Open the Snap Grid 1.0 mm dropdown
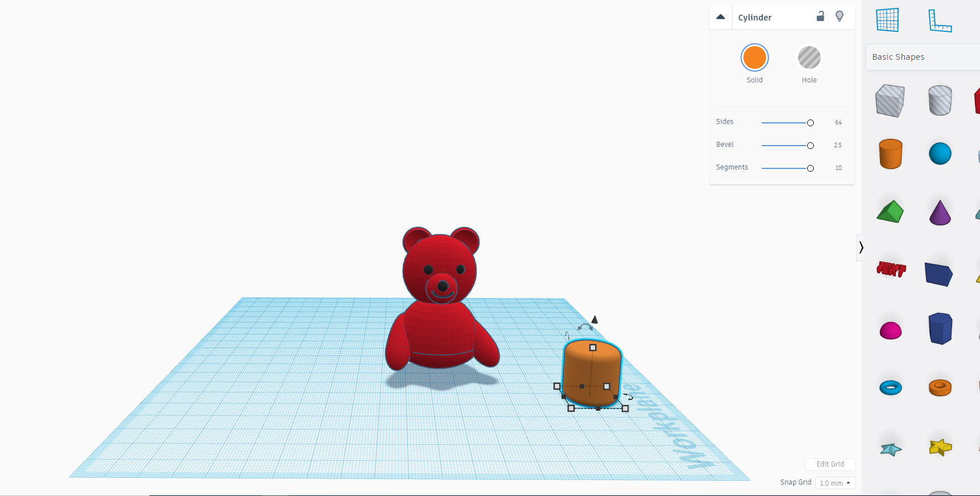The width and height of the screenshot is (980, 496). (835, 483)
